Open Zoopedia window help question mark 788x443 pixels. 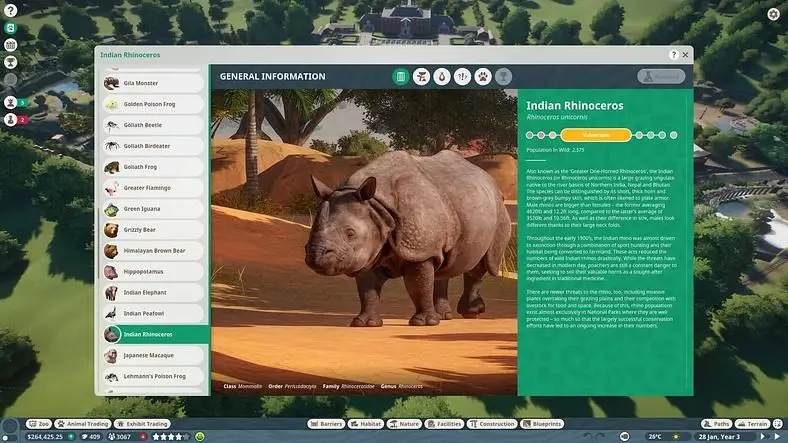pos(674,55)
